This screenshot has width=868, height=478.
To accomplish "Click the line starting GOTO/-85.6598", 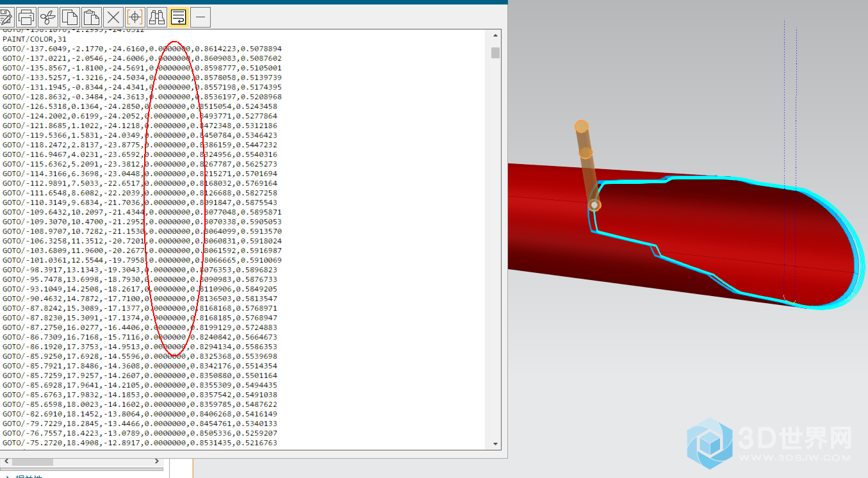I will pos(140,404).
